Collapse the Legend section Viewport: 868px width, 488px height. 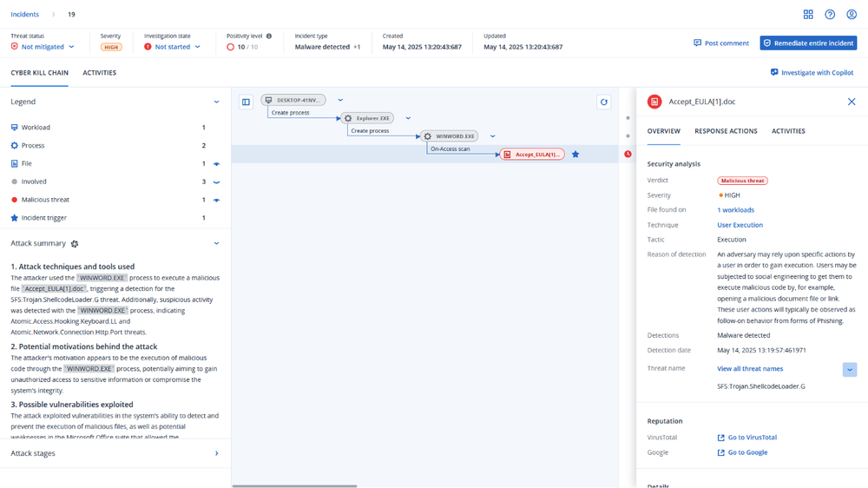tap(216, 102)
